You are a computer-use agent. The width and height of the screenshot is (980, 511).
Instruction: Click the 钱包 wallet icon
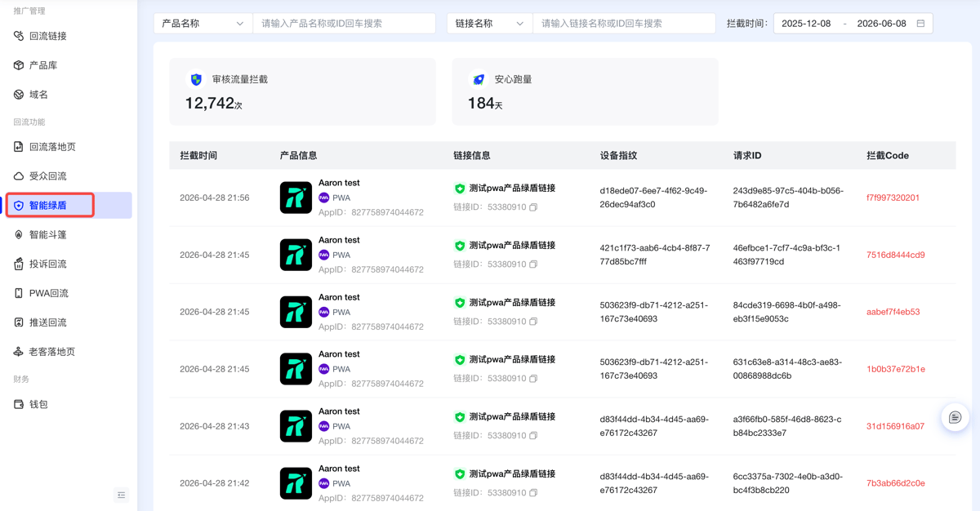click(19, 404)
